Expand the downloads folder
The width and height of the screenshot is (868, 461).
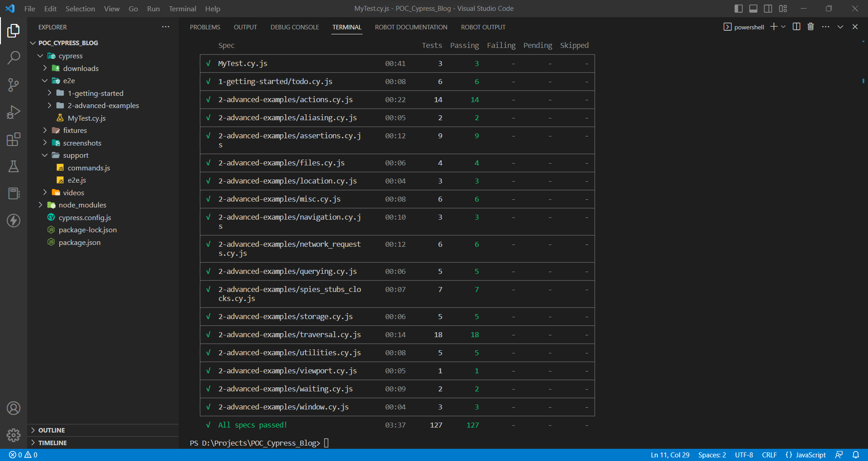45,68
